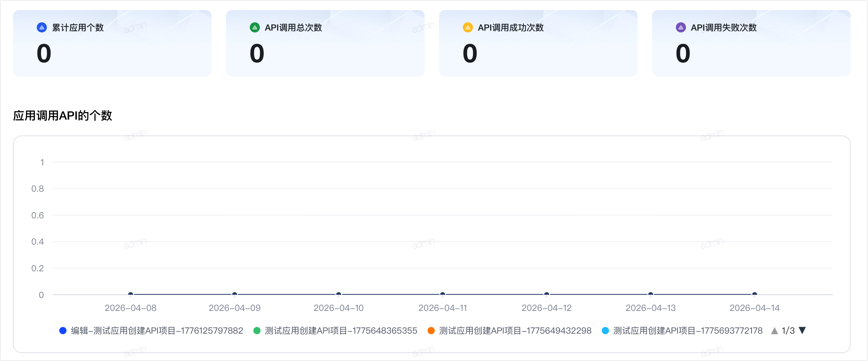868x361 pixels.
Task: Click the light-blue legend dot for 1775693772178
Action: (x=606, y=330)
